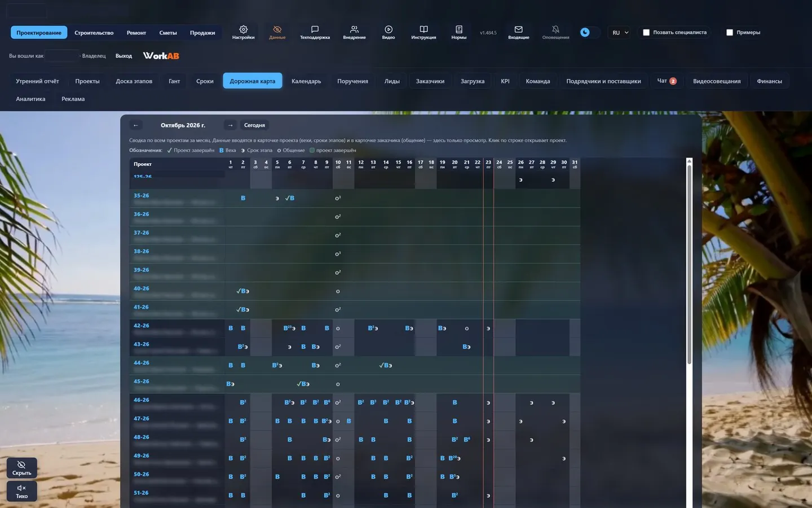Open the Внедрение people icon
812x508 pixels.
pyautogui.click(x=354, y=32)
